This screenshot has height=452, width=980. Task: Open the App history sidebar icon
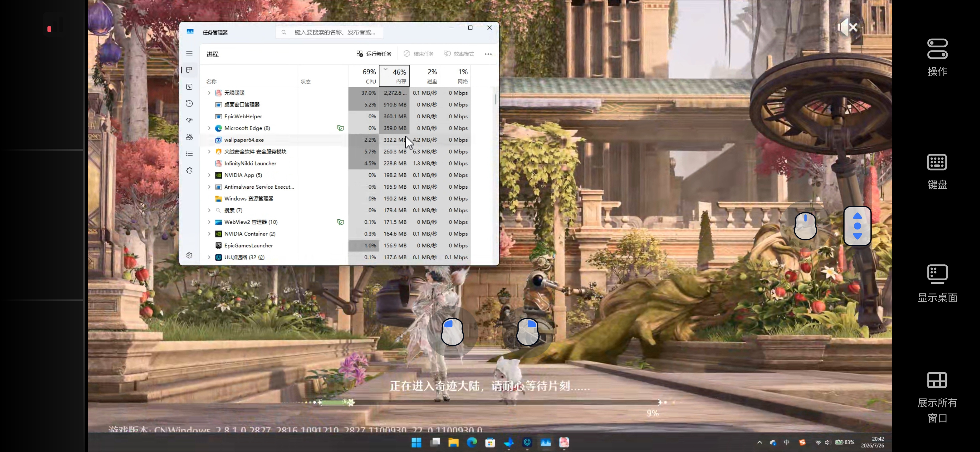[x=189, y=103]
